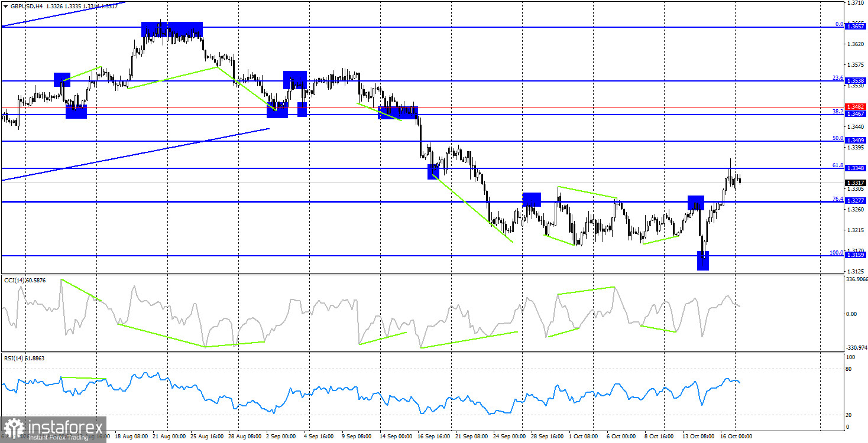Viewport: 868px width, 443px height.
Task: Click the 1.3409 price level tag
Action: pyautogui.click(x=856, y=141)
